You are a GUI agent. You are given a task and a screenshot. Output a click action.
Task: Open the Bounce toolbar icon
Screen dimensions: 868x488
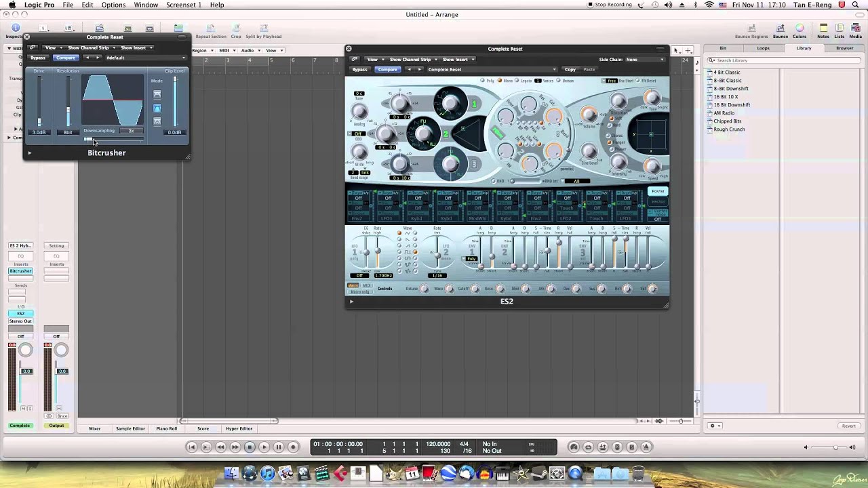(781, 31)
